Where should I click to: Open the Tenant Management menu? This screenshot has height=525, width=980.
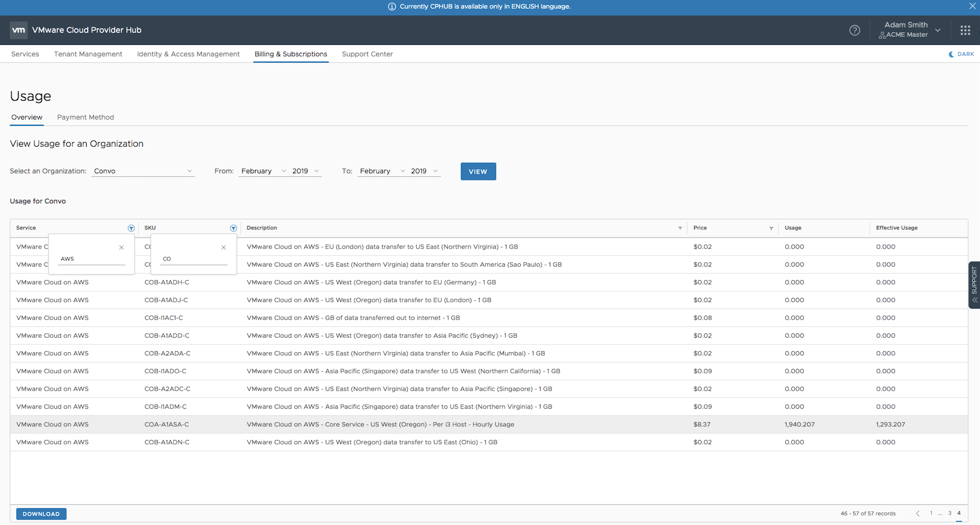[88, 54]
